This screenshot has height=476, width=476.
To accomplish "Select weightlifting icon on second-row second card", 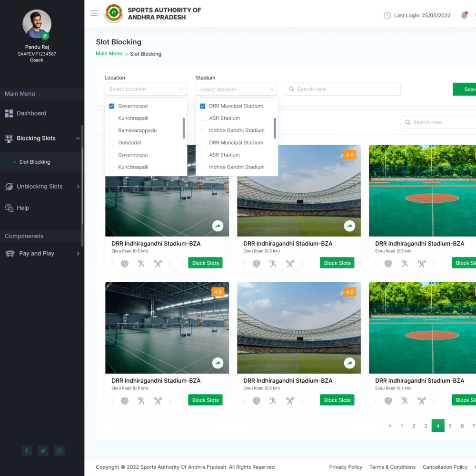I will point(289,401).
